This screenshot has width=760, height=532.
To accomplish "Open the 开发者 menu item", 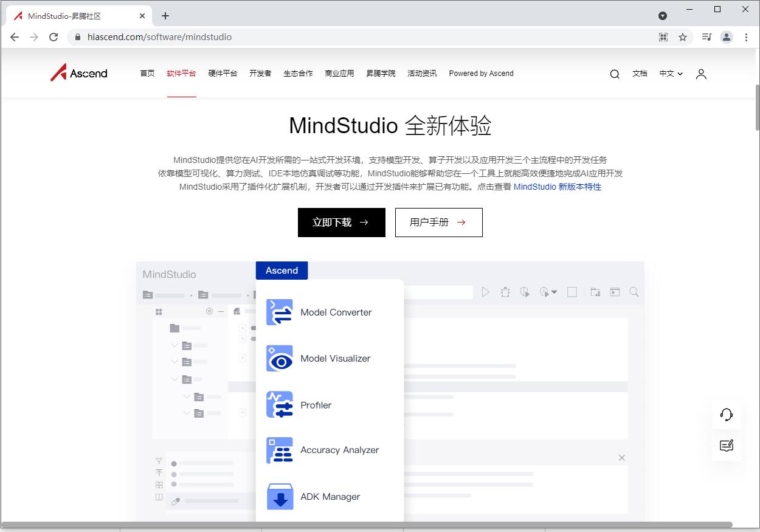I will click(260, 74).
